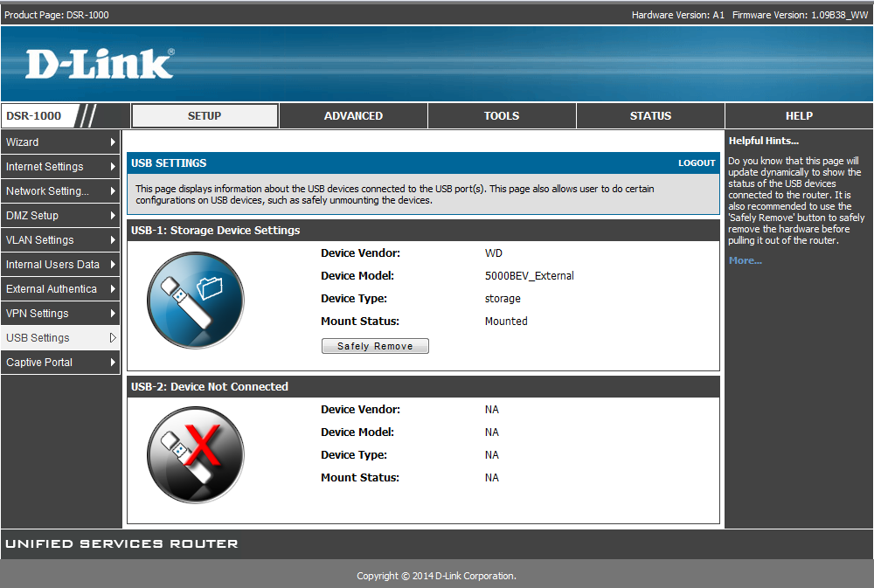Open the HELP tab
The image size is (874, 588).
tap(799, 116)
